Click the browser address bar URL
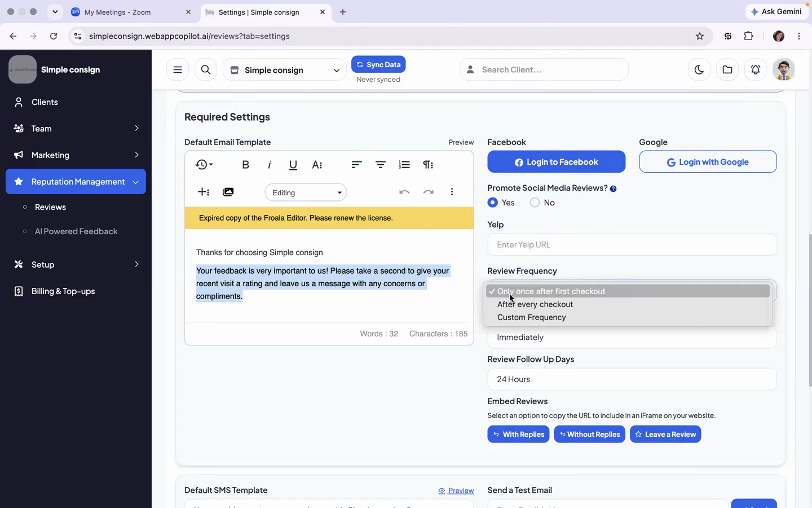812x508 pixels. click(x=189, y=36)
